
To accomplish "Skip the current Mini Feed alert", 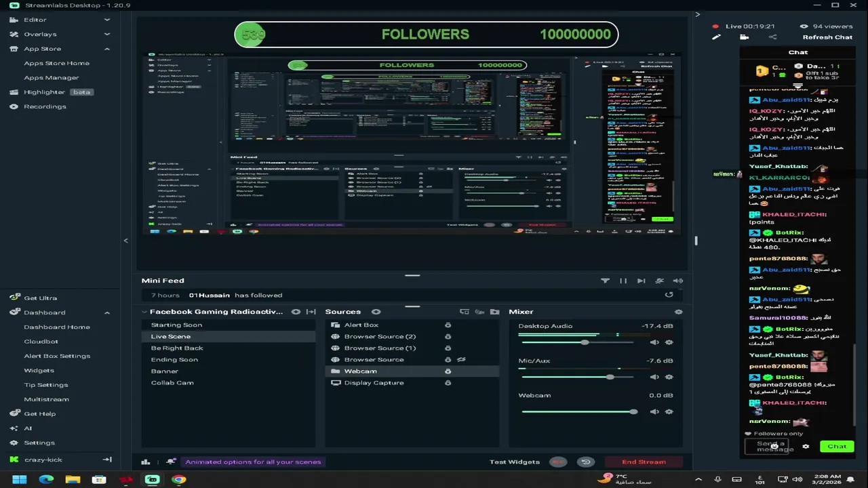I will pos(641,281).
